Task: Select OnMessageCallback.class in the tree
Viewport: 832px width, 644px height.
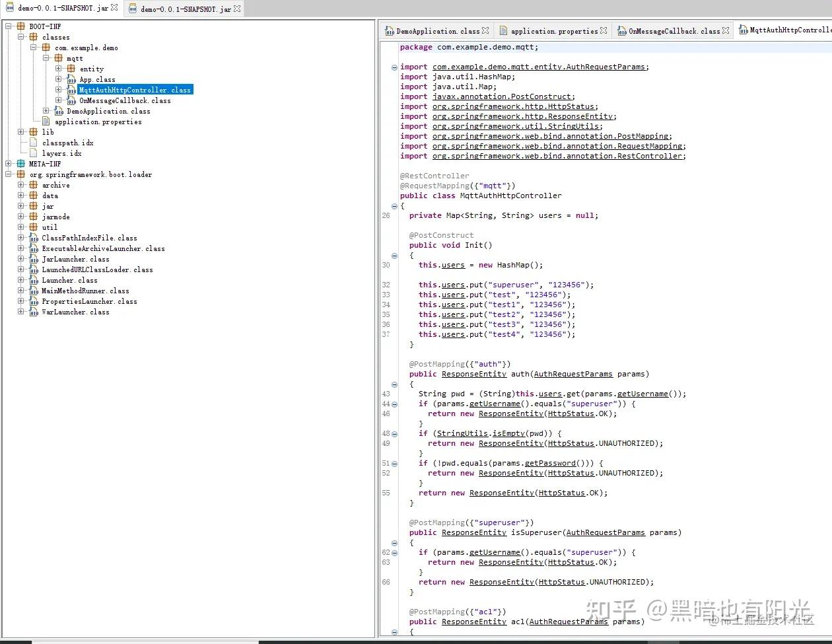Action: [125, 100]
